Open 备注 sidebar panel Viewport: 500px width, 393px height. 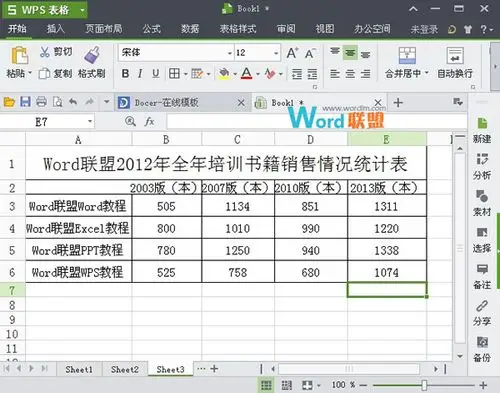482,276
